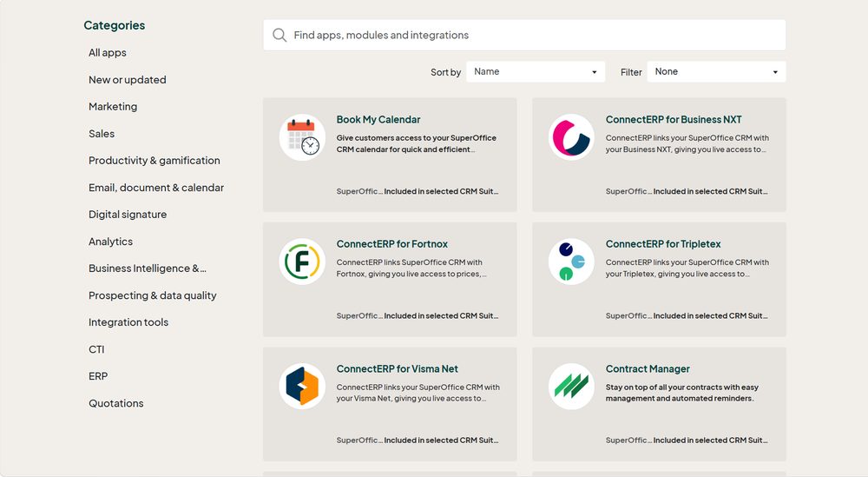868x477 pixels.
Task: Open the ConnectERP for Visma Net logo
Action: pyautogui.click(x=302, y=386)
